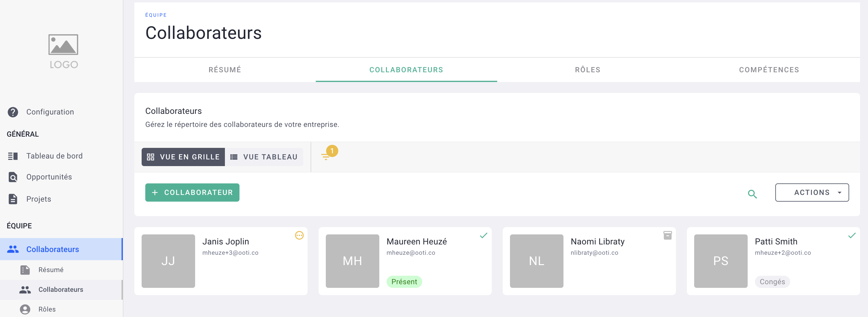Add a new Collaborateur
Screen dimensions: 868x317
point(192,193)
